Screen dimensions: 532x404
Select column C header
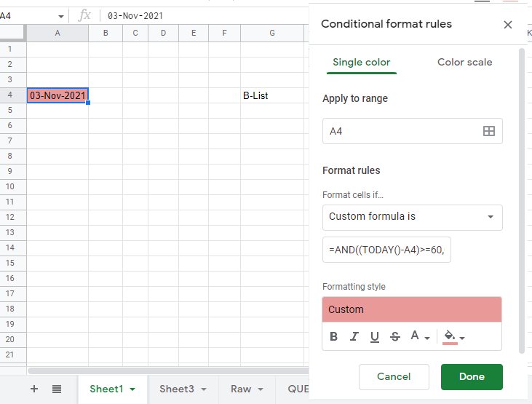135,33
